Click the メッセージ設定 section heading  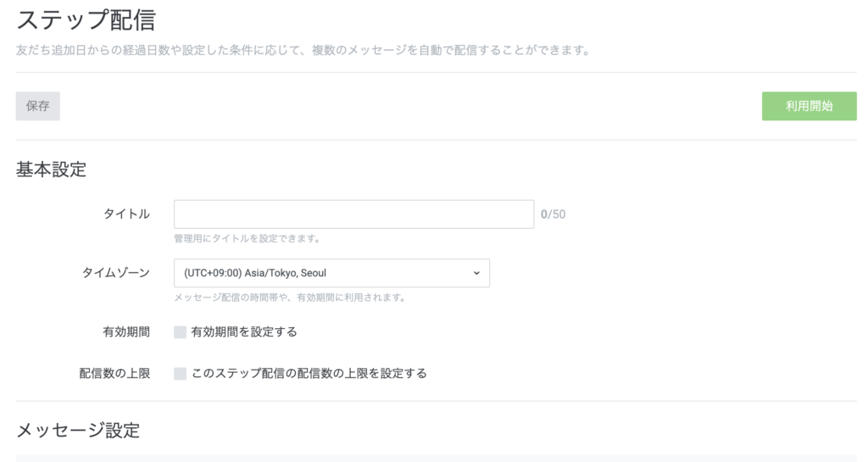coord(78,430)
